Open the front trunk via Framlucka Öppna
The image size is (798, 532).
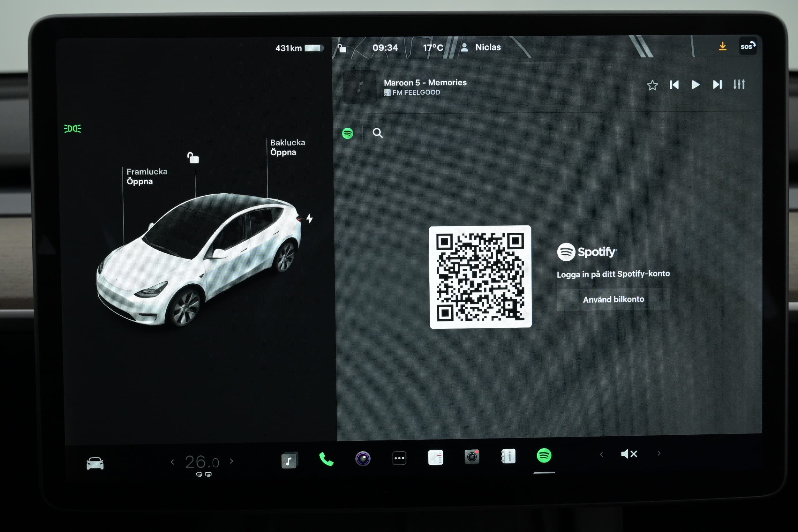(x=147, y=176)
